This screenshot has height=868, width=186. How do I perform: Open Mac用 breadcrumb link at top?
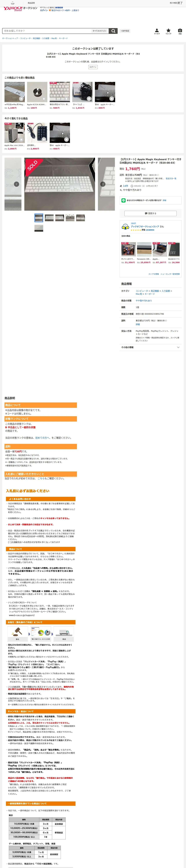[x=54, y=38]
